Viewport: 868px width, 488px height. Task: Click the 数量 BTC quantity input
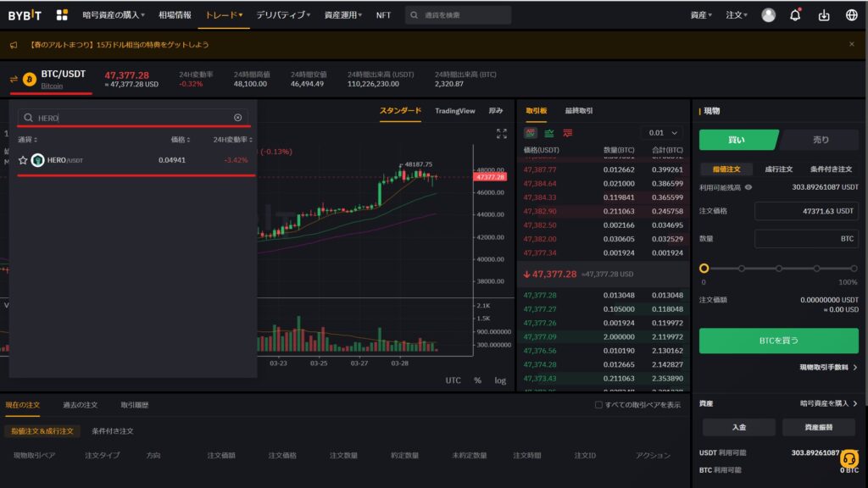(x=806, y=238)
